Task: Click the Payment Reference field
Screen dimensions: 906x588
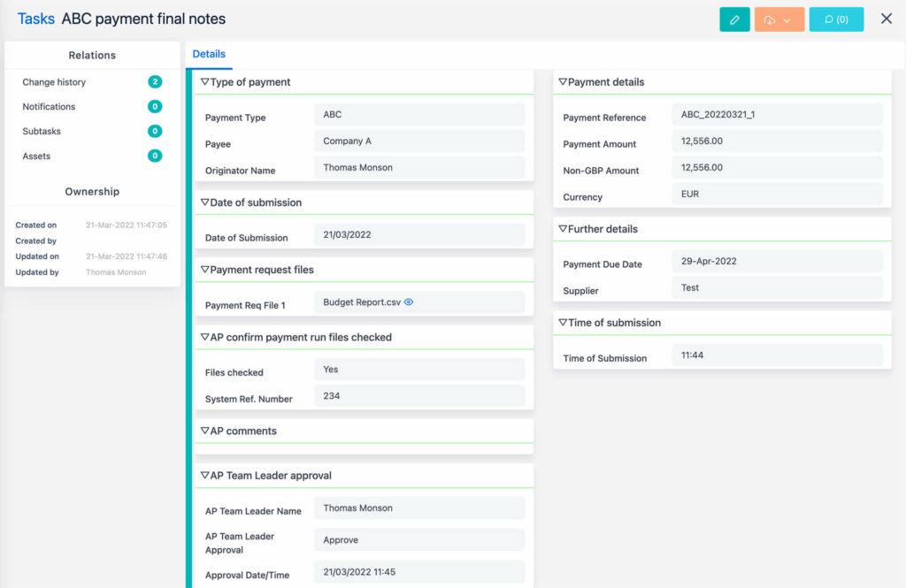Action: [x=777, y=115]
